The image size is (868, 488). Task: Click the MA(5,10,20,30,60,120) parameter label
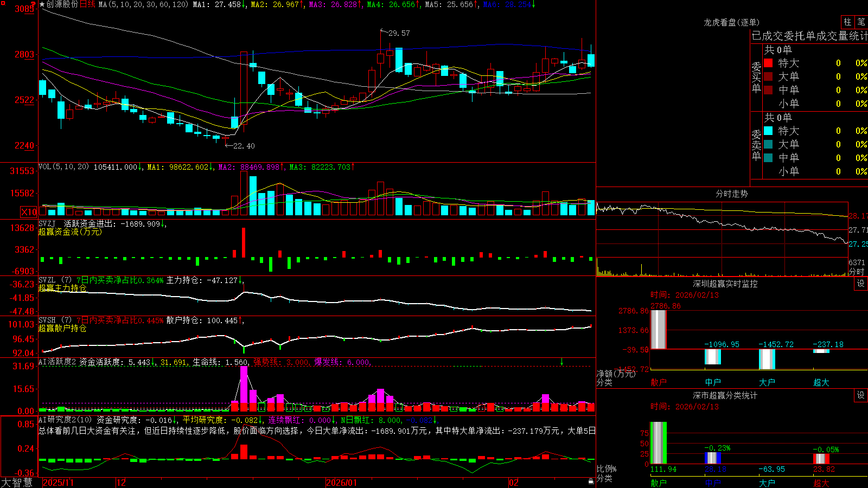pyautogui.click(x=144, y=4)
